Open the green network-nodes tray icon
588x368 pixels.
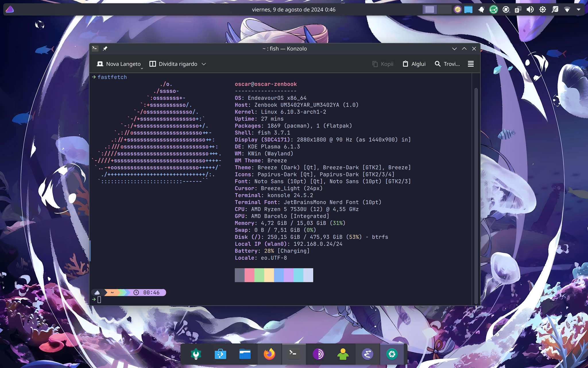coord(494,9)
